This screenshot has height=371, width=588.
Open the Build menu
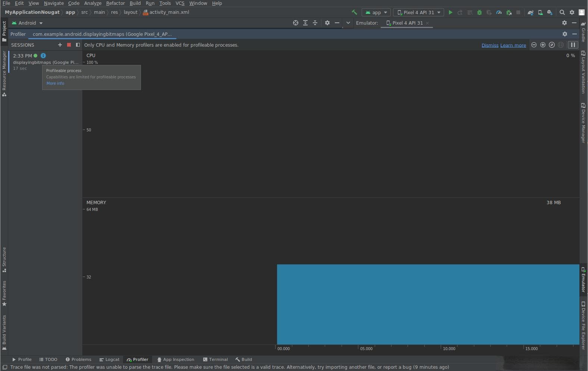pyautogui.click(x=135, y=3)
